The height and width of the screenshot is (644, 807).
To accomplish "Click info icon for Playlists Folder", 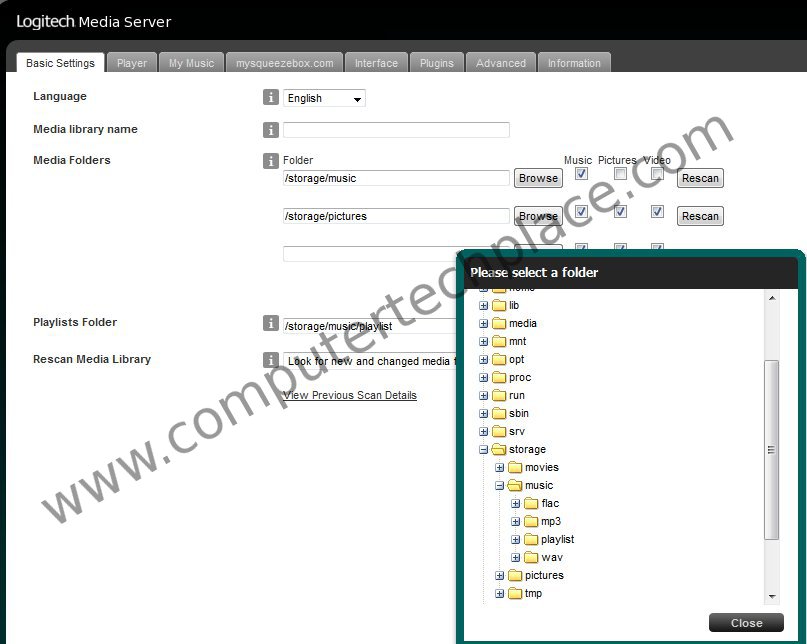I will coord(271,323).
